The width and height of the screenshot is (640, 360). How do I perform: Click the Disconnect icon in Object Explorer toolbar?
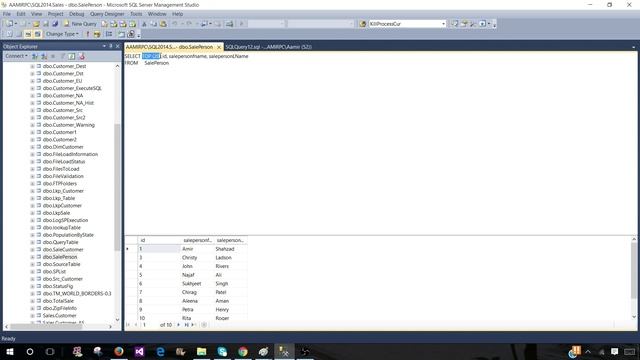coord(44,56)
